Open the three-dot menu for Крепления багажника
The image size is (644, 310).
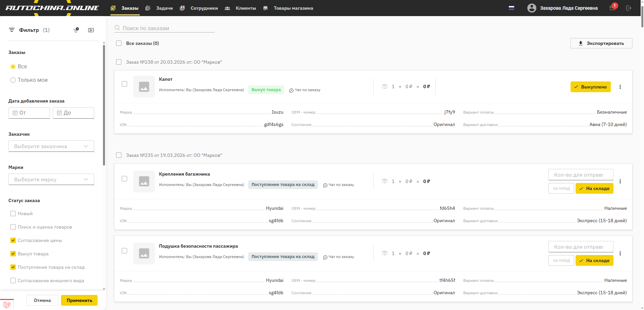620,181
